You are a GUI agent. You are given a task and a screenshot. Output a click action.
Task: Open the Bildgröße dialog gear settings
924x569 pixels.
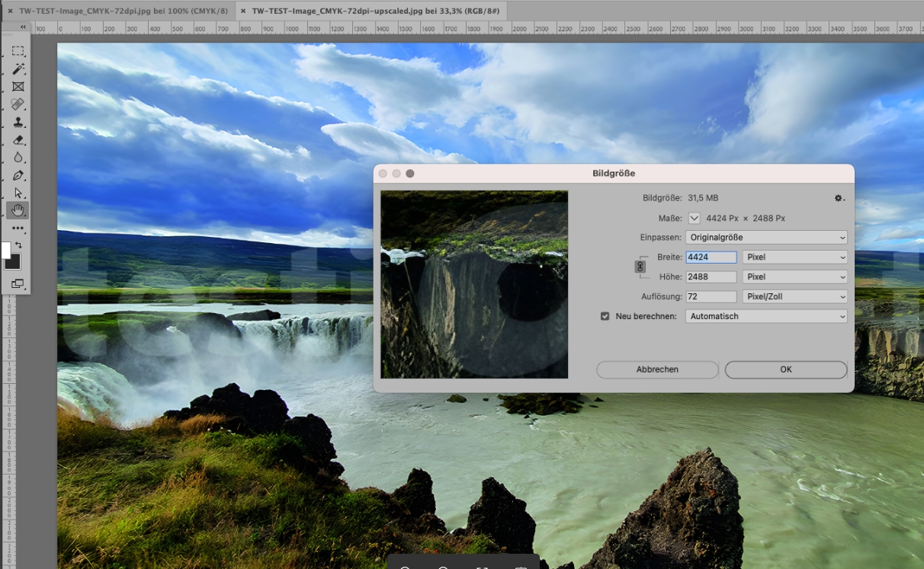[x=839, y=198]
